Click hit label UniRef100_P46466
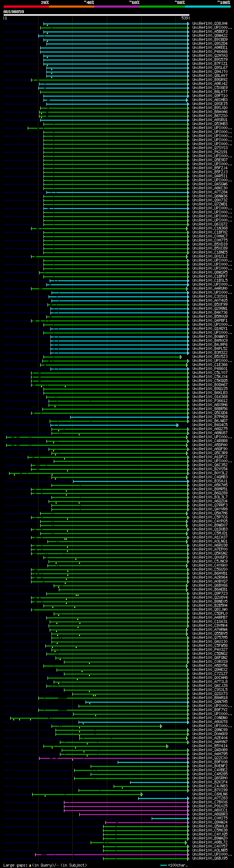 point(210,52)
